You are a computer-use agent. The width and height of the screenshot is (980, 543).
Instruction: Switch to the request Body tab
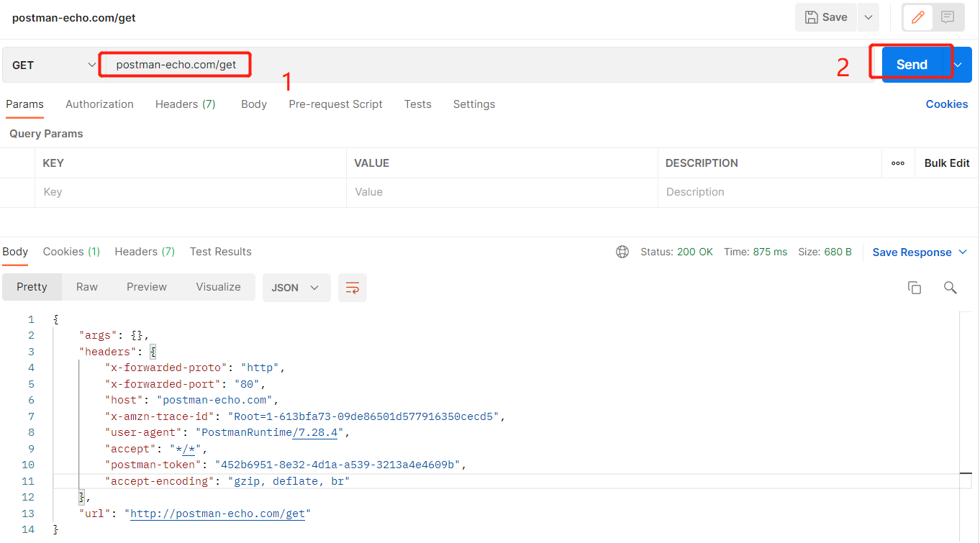[x=254, y=104]
